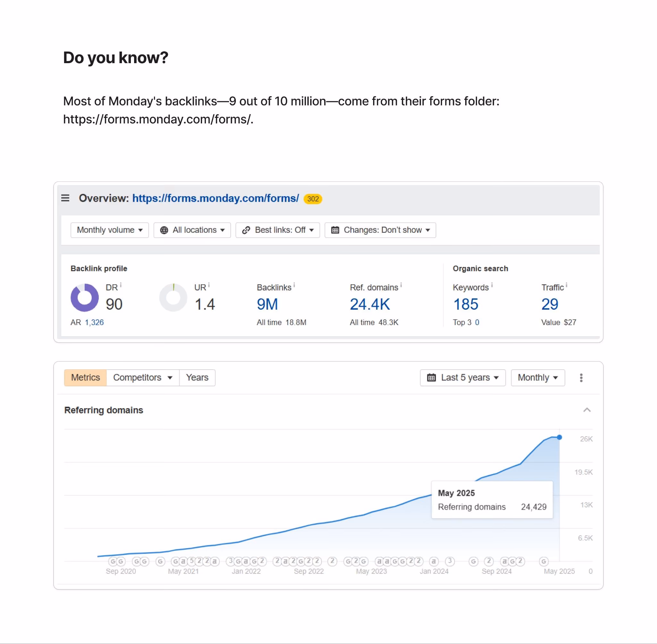
Task: Click the info icon next to Ref. domains
Action: click(401, 285)
